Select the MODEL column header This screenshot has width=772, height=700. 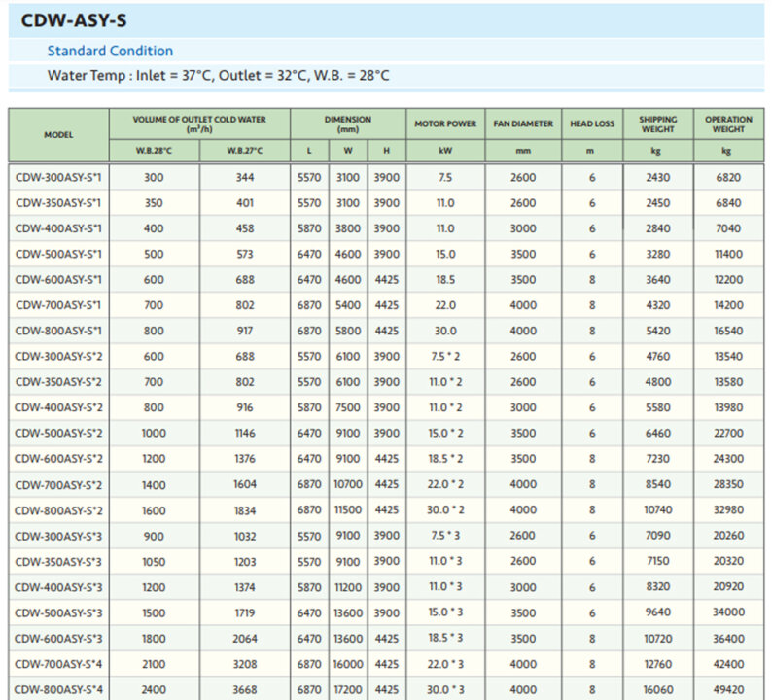(x=58, y=135)
